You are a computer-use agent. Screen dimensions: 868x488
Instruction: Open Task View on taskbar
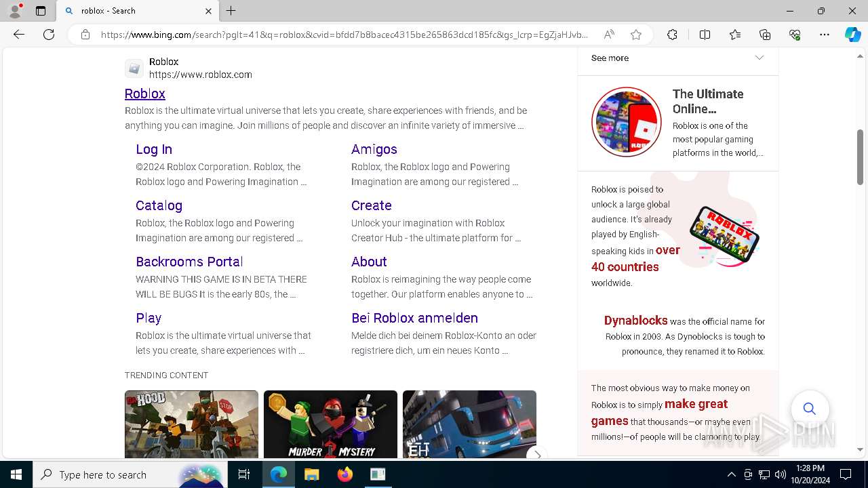[x=244, y=474]
